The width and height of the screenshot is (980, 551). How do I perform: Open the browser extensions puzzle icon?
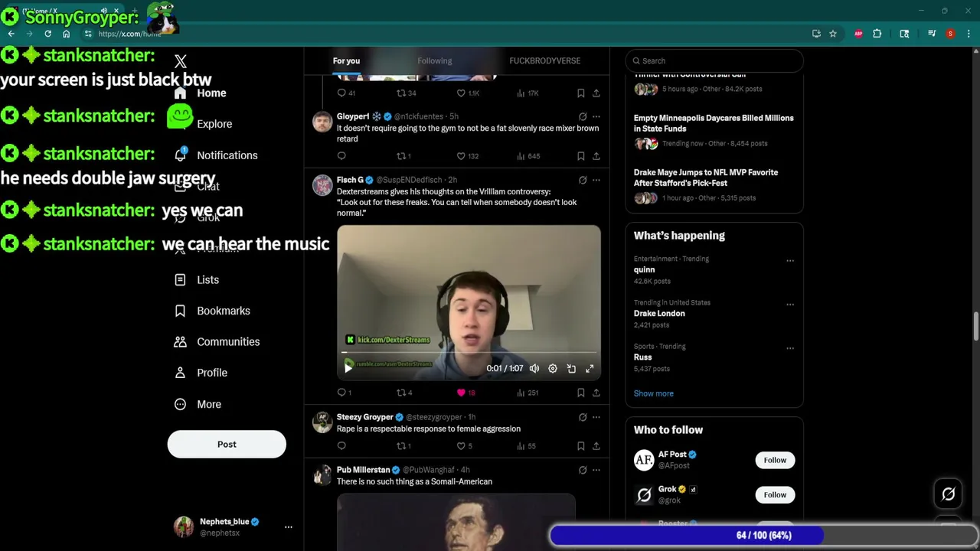877,34
